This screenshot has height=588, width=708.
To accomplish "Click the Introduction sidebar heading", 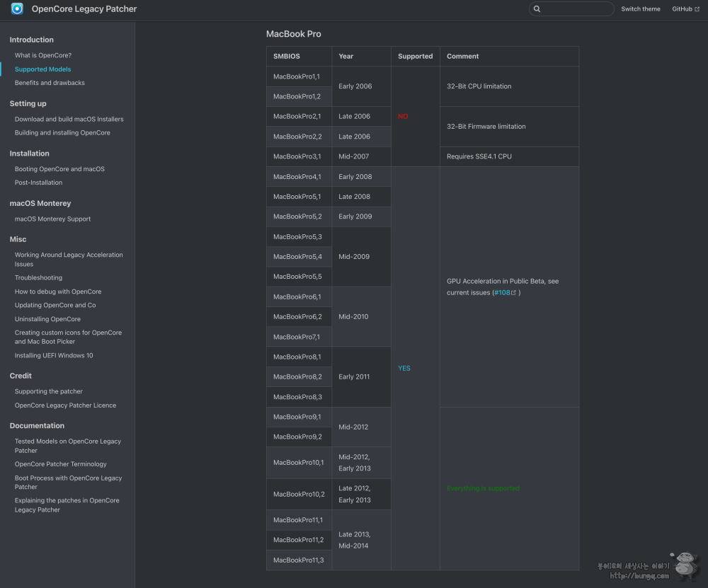I will point(32,40).
